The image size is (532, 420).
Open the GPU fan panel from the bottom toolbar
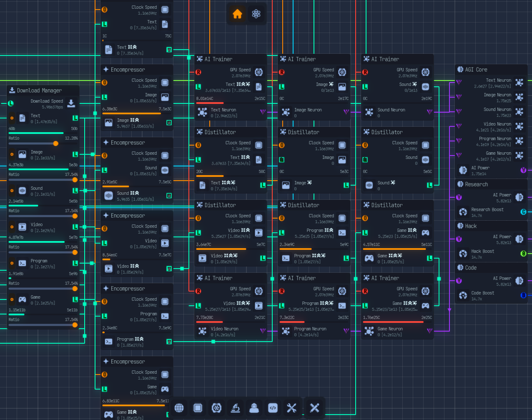point(216,408)
